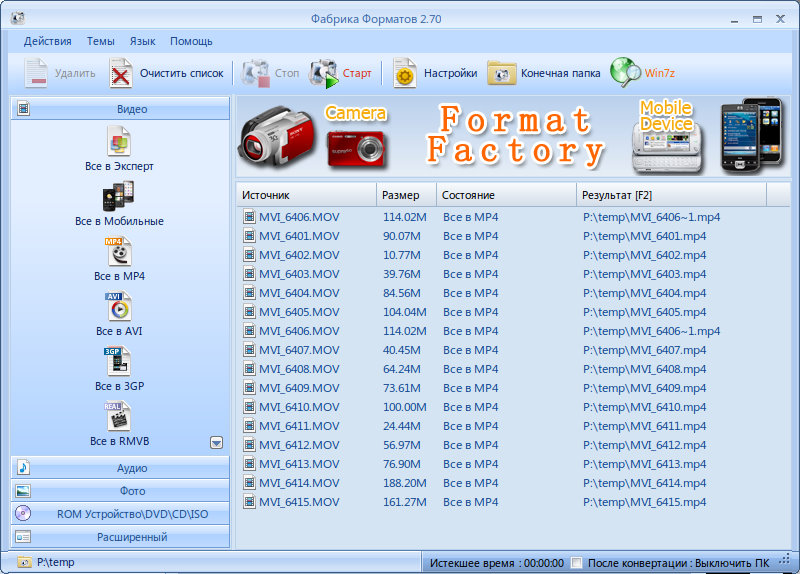
Task: Click the Очистить список button label
Action: coord(182,73)
